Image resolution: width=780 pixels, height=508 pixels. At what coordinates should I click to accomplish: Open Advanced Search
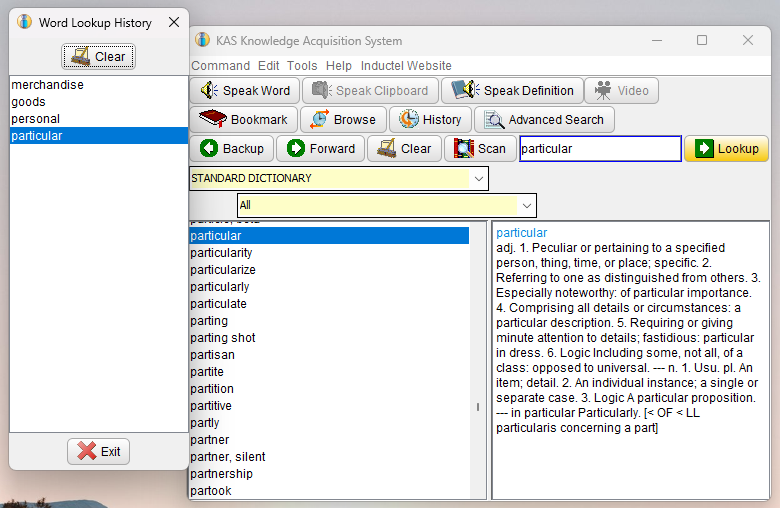pos(544,119)
